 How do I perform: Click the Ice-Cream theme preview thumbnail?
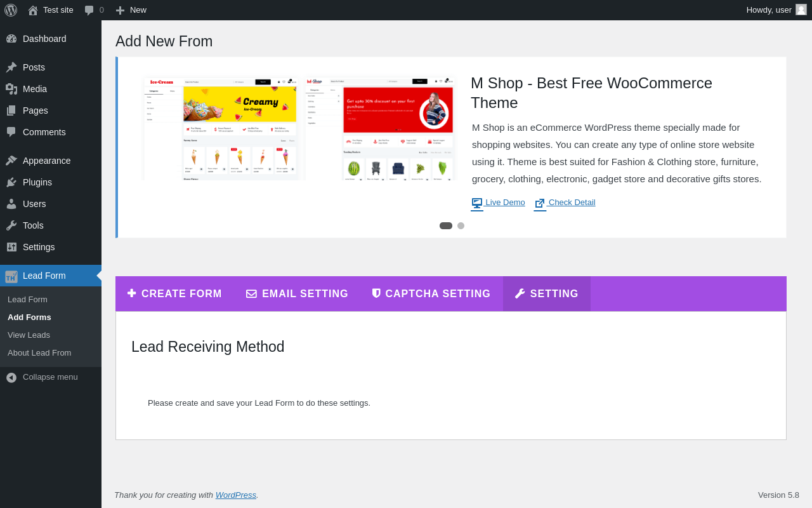point(221,129)
